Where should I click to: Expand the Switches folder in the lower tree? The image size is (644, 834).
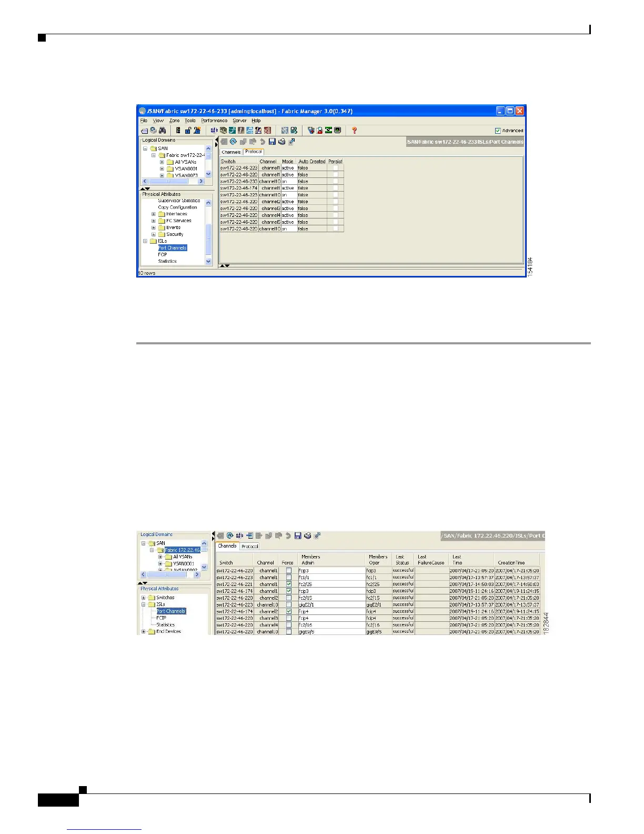(x=143, y=598)
